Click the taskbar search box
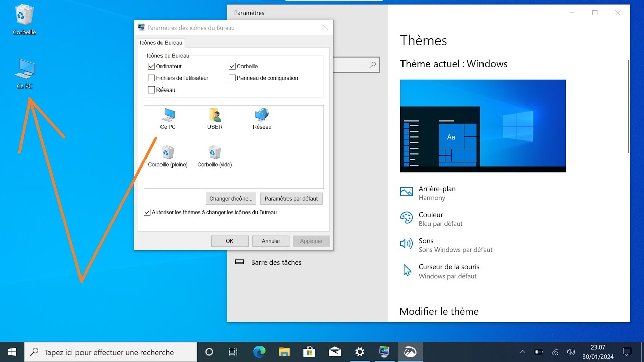Screen dimensions: 644x362 pyautogui.click(x=111, y=352)
